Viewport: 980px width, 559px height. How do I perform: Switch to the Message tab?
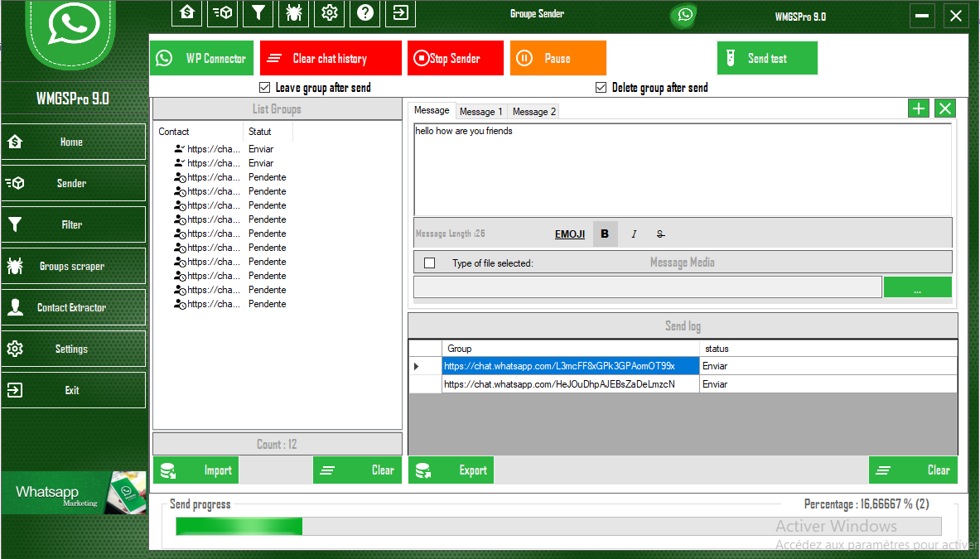[432, 110]
